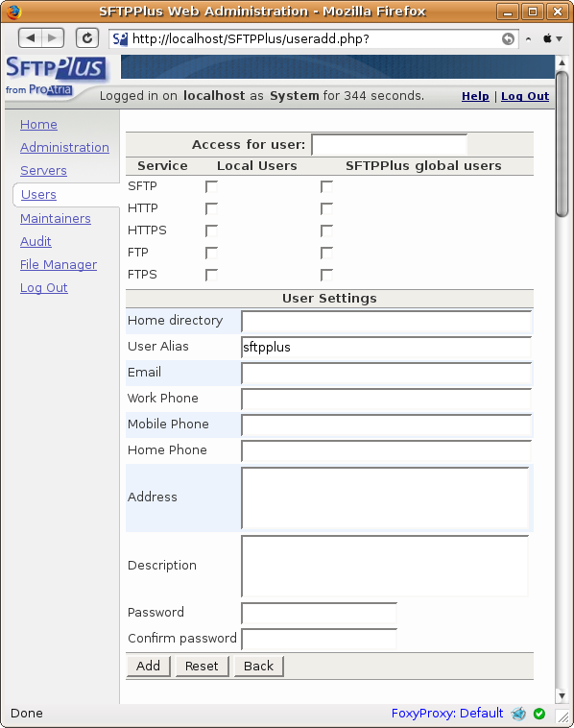The width and height of the screenshot is (574, 728).
Task: Open the Audit page
Action: [x=36, y=241]
